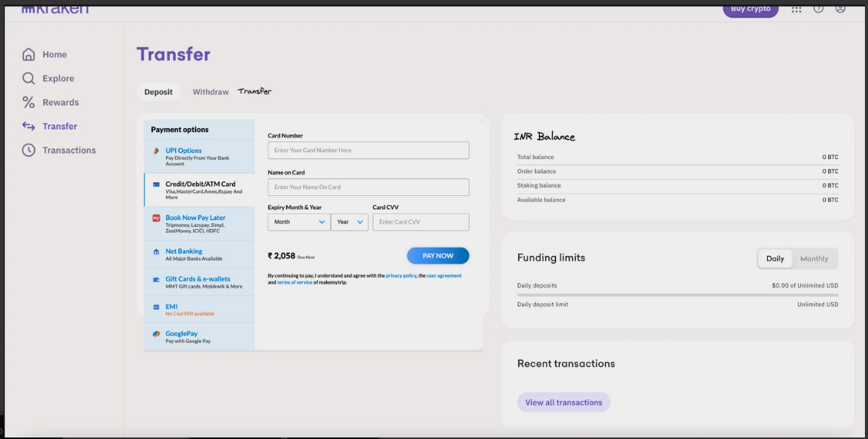Click the Transactions clock icon

point(28,151)
